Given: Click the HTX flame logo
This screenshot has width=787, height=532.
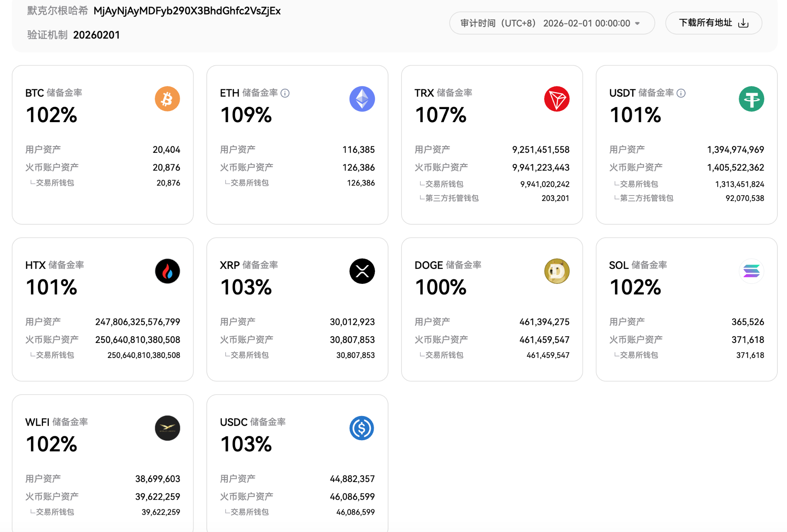Looking at the screenshot, I should [x=167, y=271].
